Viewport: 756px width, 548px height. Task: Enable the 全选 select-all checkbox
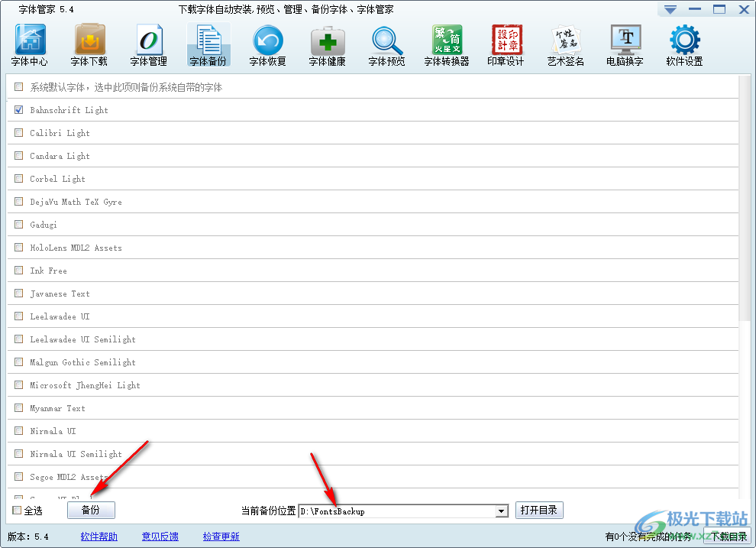point(18,511)
